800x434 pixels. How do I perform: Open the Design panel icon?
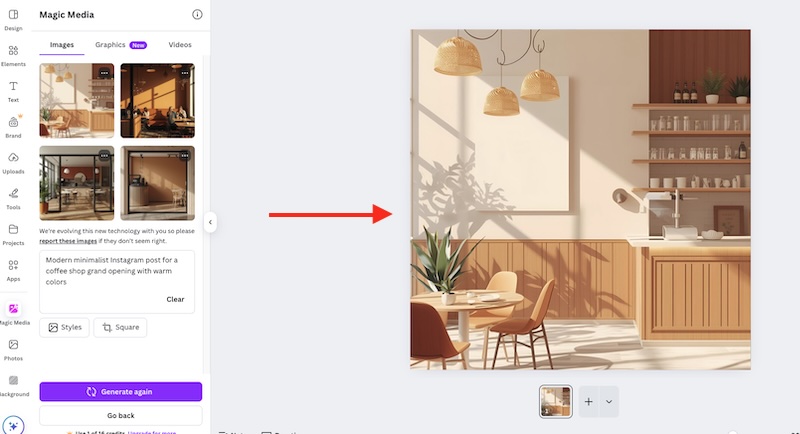13,15
